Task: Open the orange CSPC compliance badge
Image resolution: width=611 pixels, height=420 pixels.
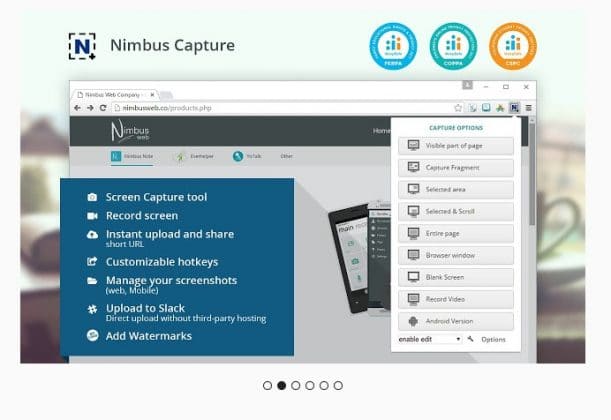Action: (513, 46)
